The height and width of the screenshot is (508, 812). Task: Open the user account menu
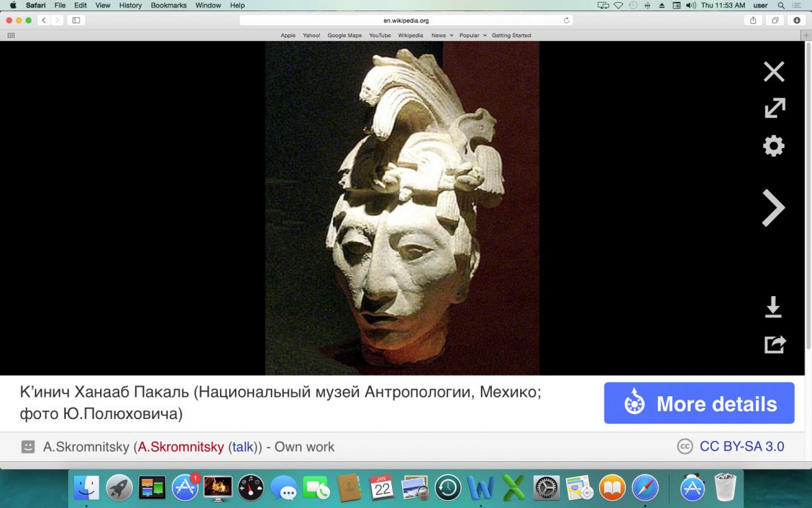pyautogui.click(x=760, y=5)
